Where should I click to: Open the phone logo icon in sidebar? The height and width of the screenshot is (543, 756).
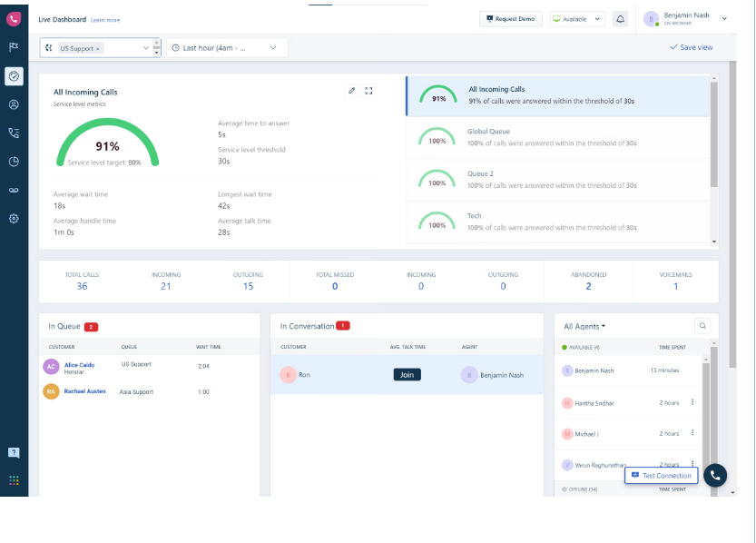pyautogui.click(x=14, y=19)
